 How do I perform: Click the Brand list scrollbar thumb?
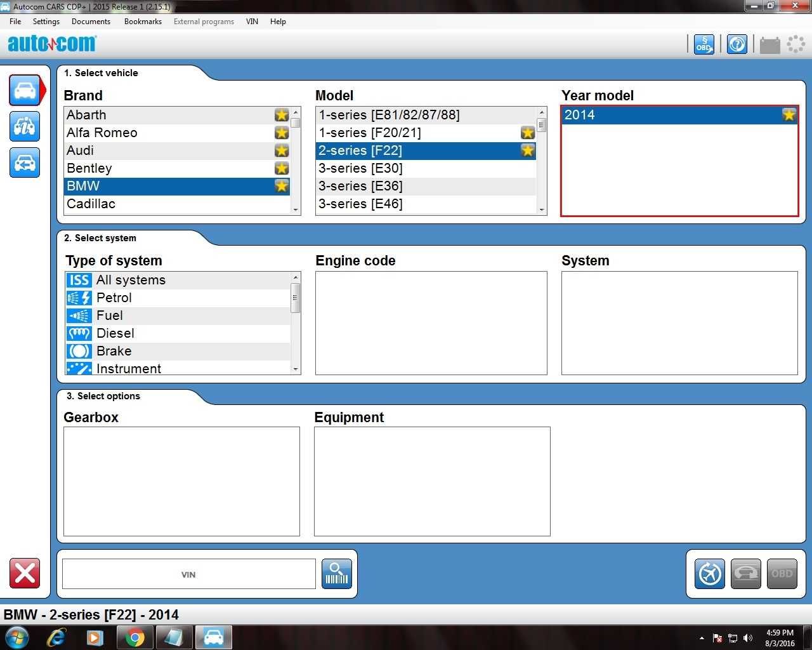pos(296,123)
